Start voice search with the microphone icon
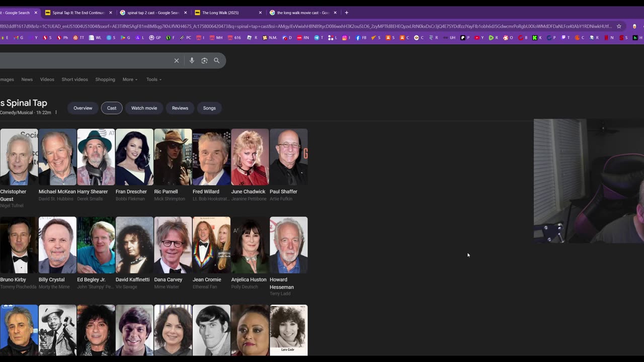 point(192,60)
